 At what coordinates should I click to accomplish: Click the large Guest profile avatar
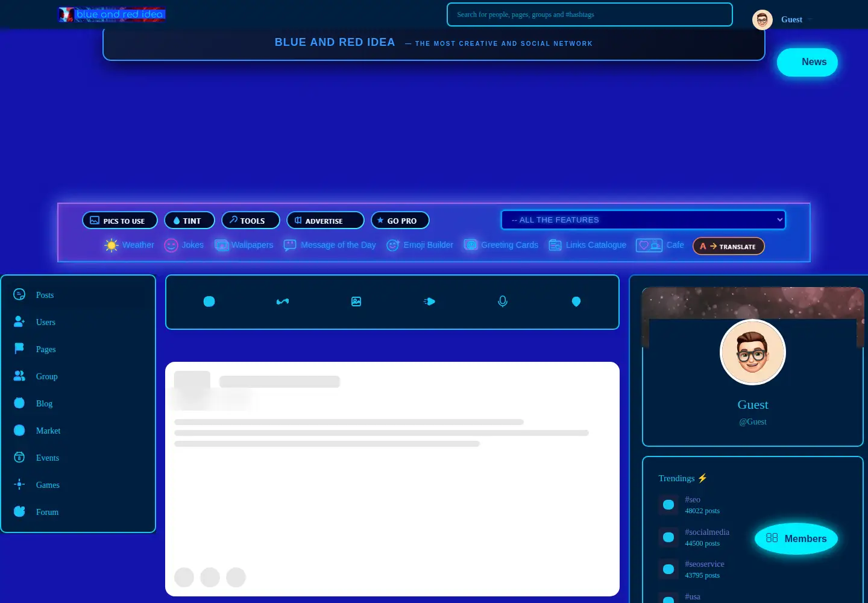[x=753, y=352]
